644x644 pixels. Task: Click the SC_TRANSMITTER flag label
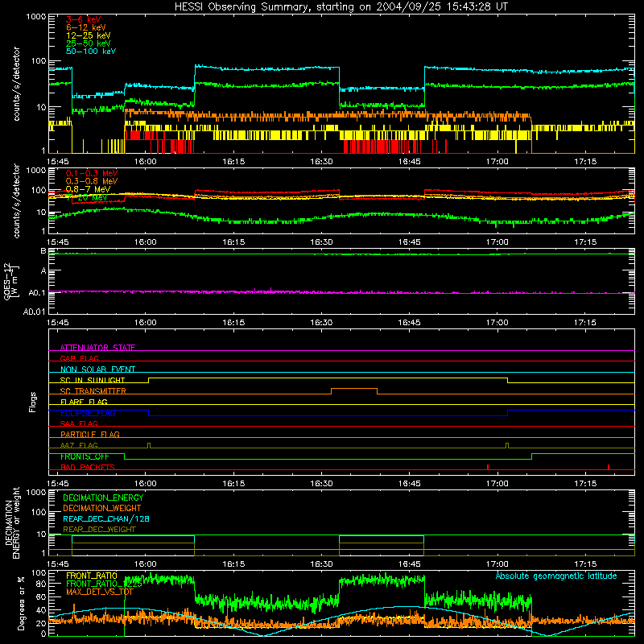pyautogui.click(x=93, y=390)
